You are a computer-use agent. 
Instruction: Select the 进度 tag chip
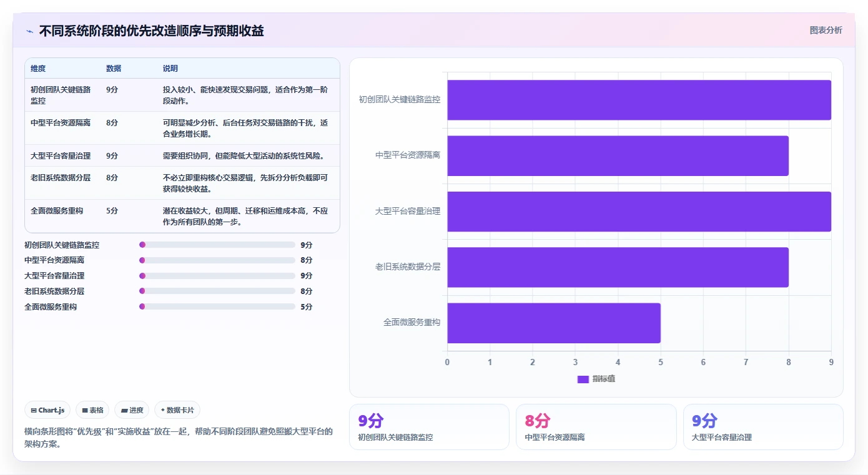[x=132, y=410]
